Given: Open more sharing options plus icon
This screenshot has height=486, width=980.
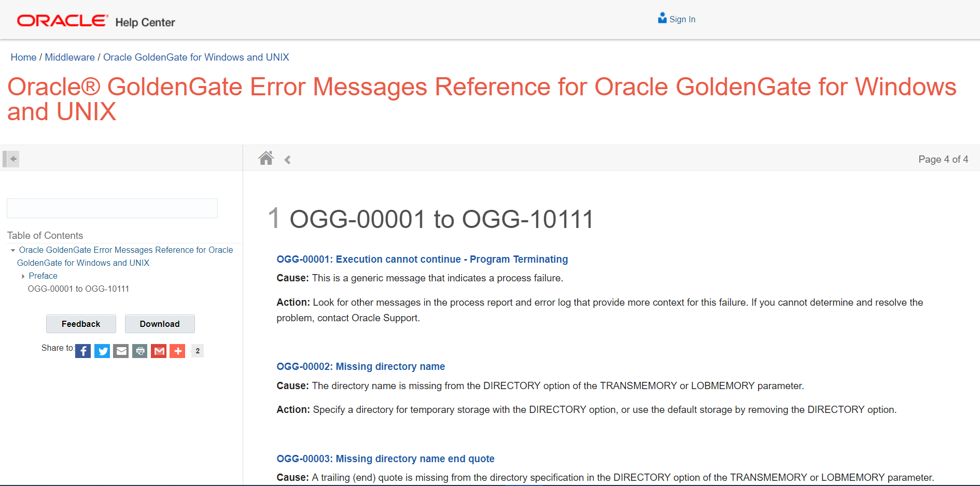Looking at the screenshot, I should pos(177,351).
